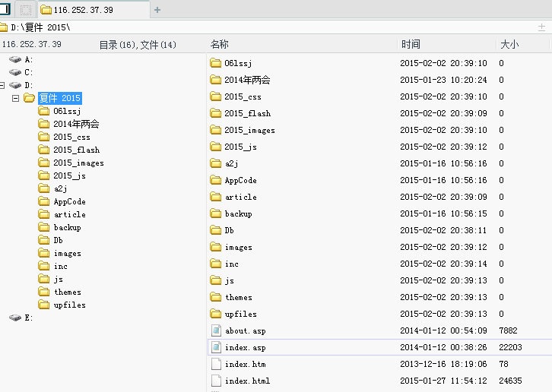552x392 pixels.
Task: Click 2015_css folder icon in file list
Action: (215, 96)
